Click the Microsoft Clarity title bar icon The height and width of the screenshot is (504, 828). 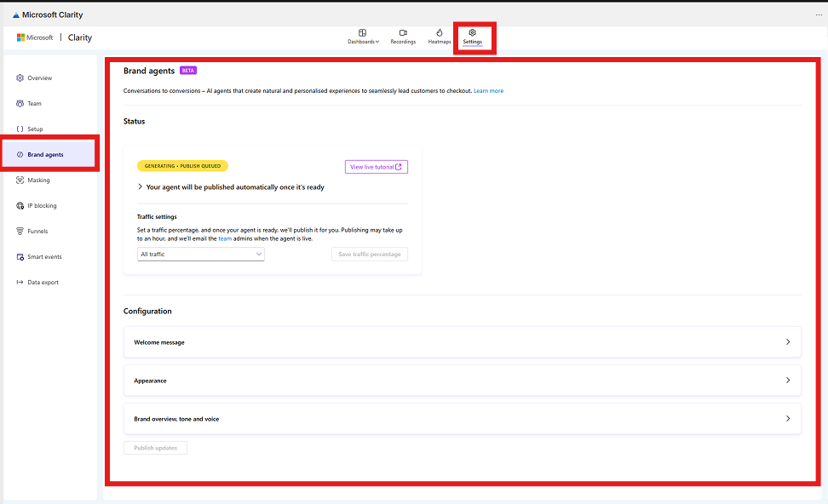pyautogui.click(x=16, y=14)
